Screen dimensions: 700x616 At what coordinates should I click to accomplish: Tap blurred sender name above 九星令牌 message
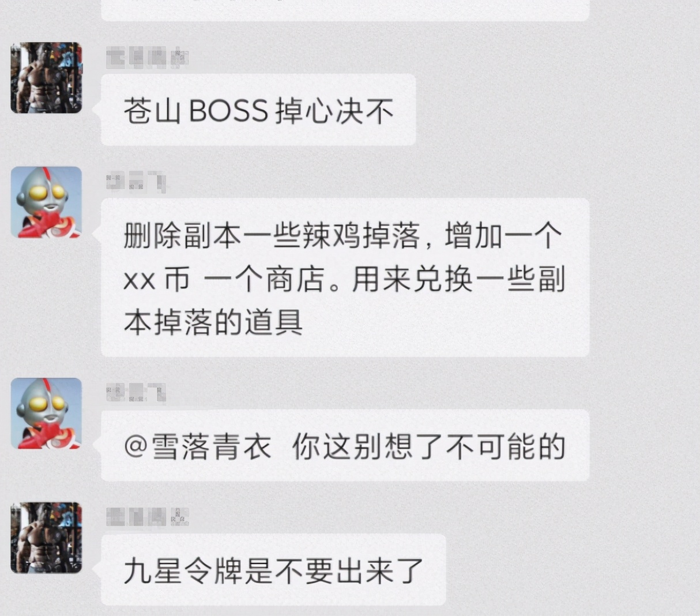pyautogui.click(x=148, y=517)
